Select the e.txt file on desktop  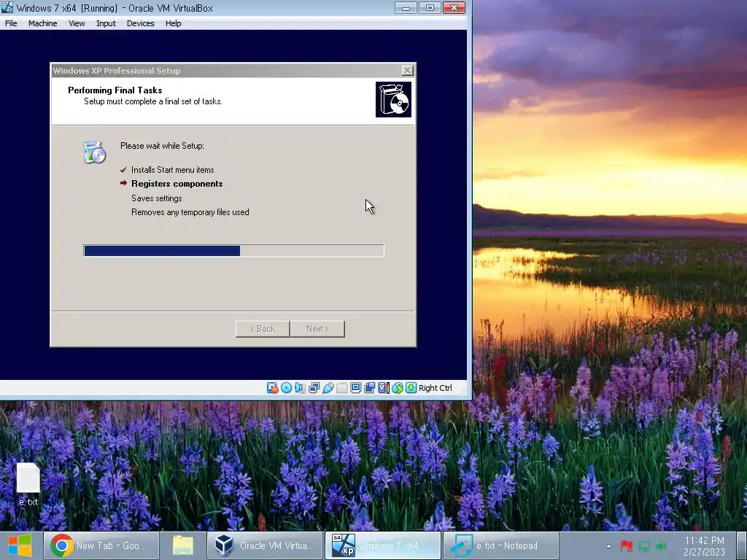28,484
